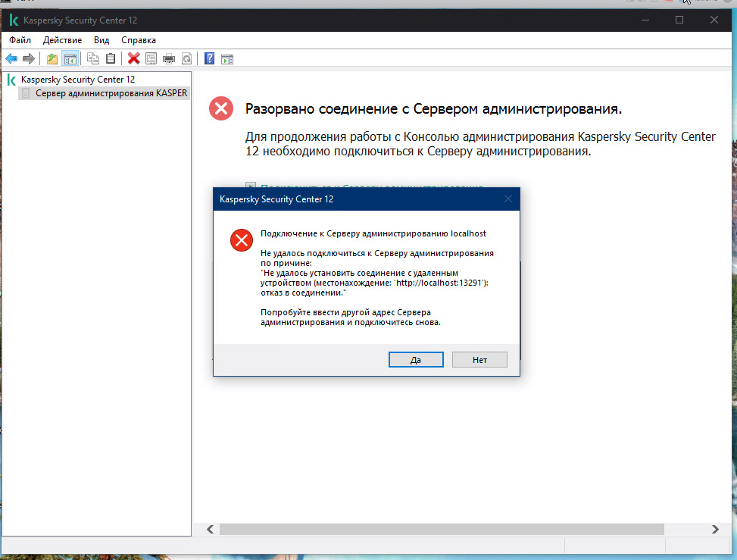
Task: Click the Refresh page icon in toolbar
Action: (186, 59)
